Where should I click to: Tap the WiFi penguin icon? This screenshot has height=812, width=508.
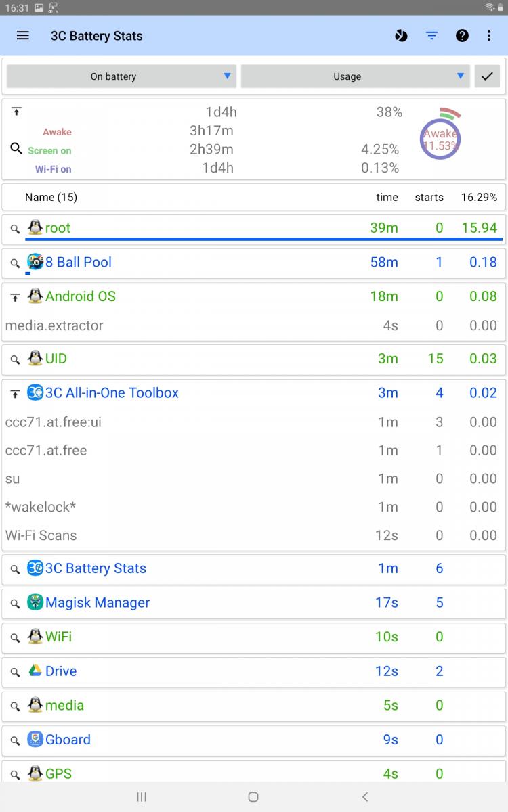pos(35,637)
